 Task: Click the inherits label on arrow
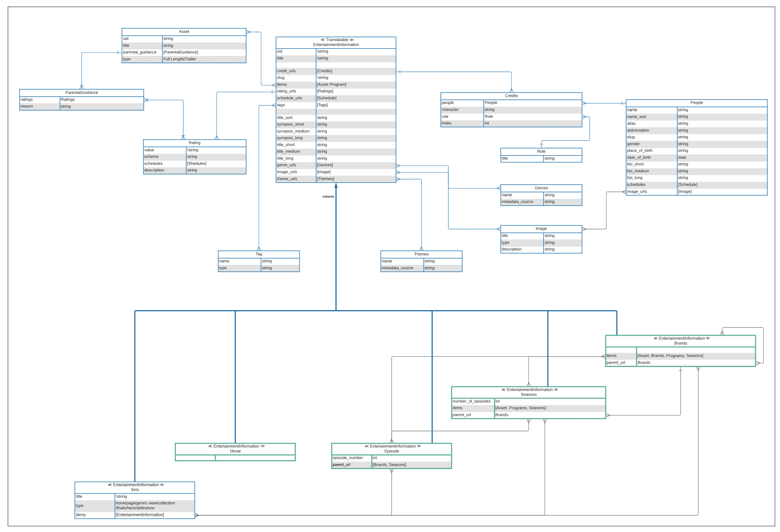pos(328,196)
